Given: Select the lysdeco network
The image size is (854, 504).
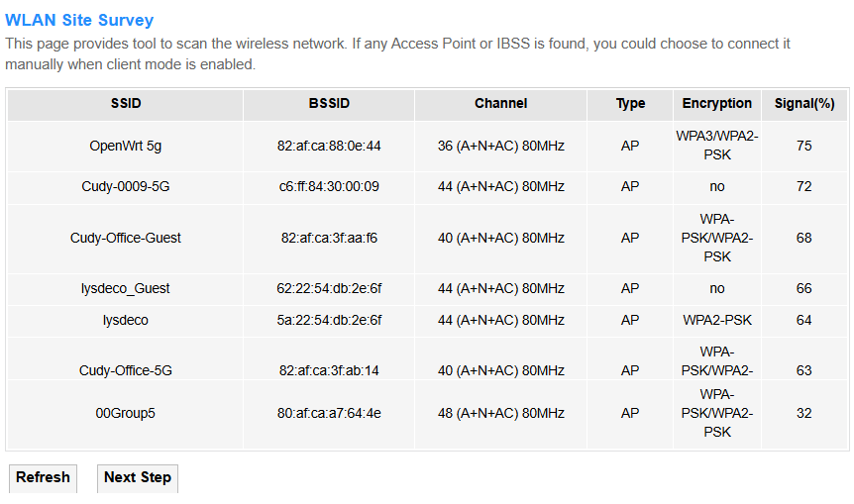Looking at the screenshot, I should (126, 320).
